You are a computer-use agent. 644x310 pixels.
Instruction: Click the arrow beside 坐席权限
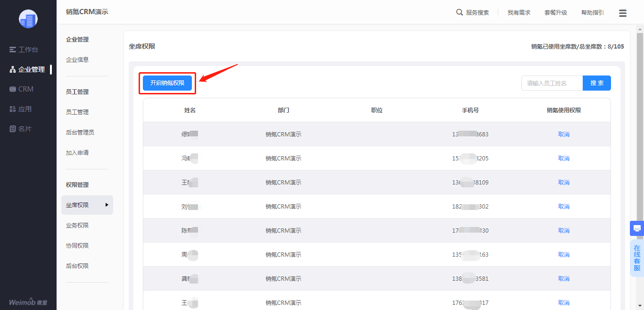tap(107, 205)
